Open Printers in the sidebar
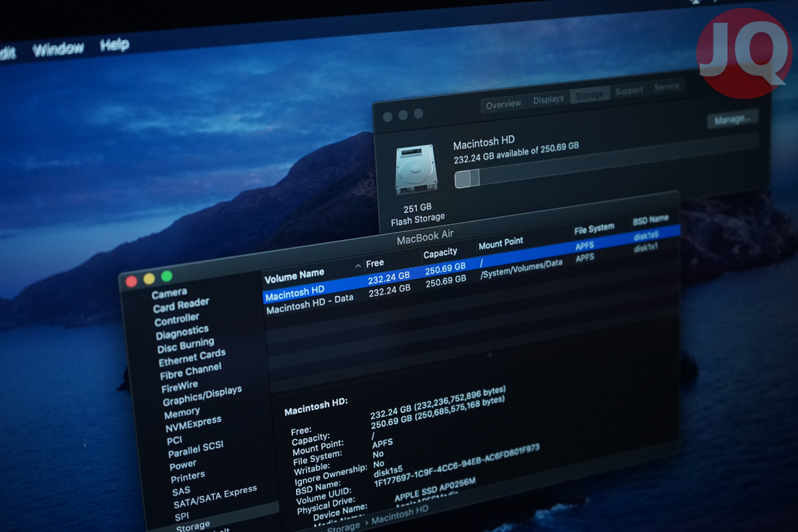 188,477
